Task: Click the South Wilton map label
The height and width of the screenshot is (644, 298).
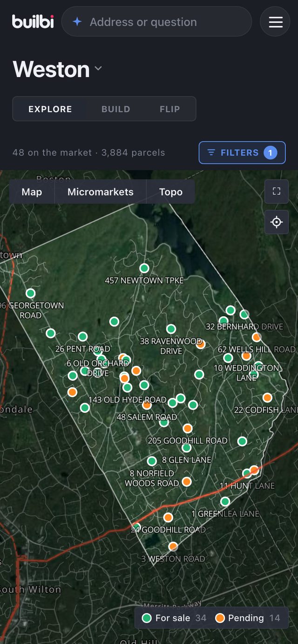Action: tap(30, 589)
